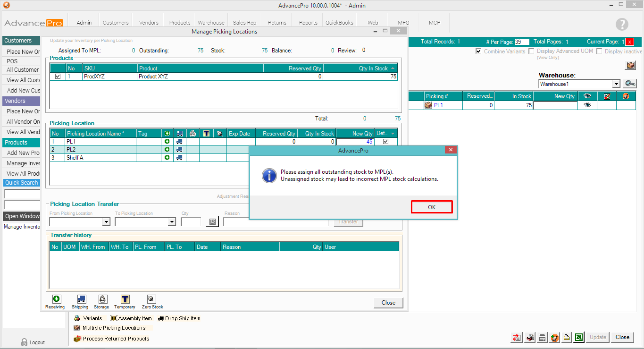644x349 pixels.
Task: Toggle the Default checkbox for PL1
Action: coord(386,141)
